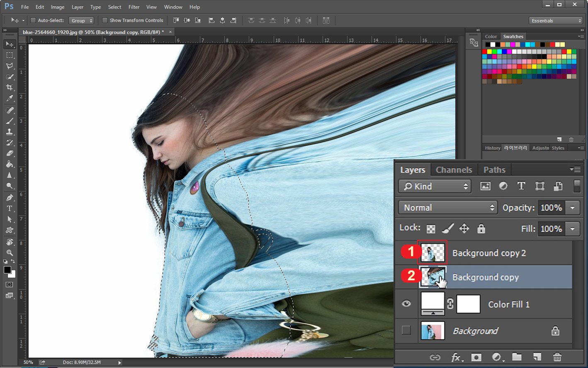Open layer style fx menu
The height and width of the screenshot is (368, 588).
456,357
